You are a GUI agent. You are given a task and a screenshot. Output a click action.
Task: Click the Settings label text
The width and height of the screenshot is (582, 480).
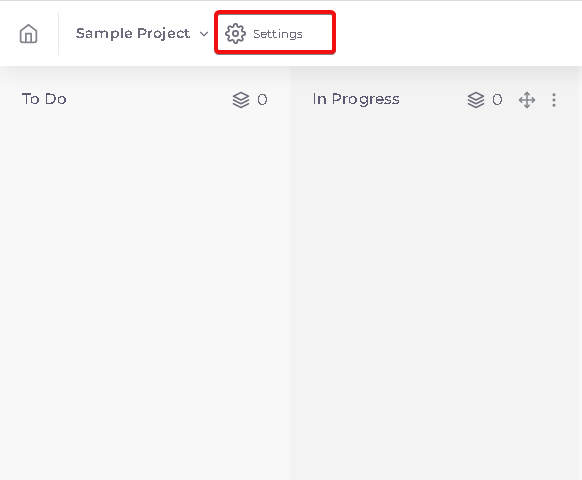(x=278, y=34)
